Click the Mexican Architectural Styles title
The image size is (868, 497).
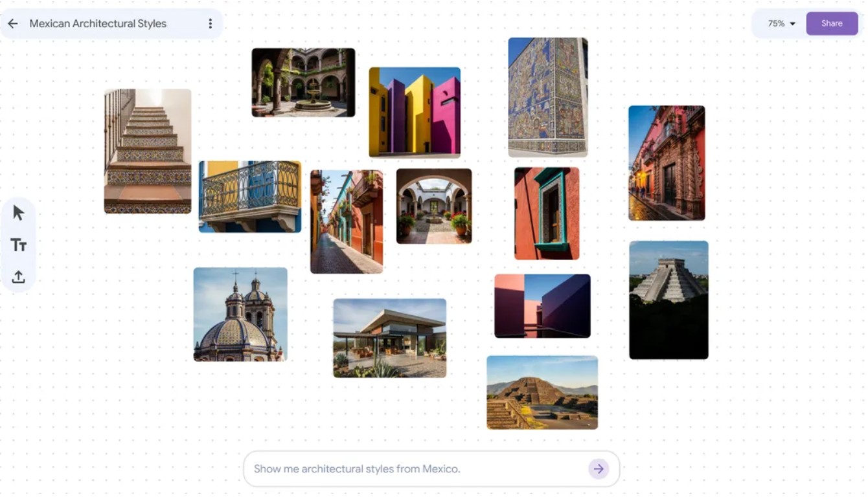[98, 24]
